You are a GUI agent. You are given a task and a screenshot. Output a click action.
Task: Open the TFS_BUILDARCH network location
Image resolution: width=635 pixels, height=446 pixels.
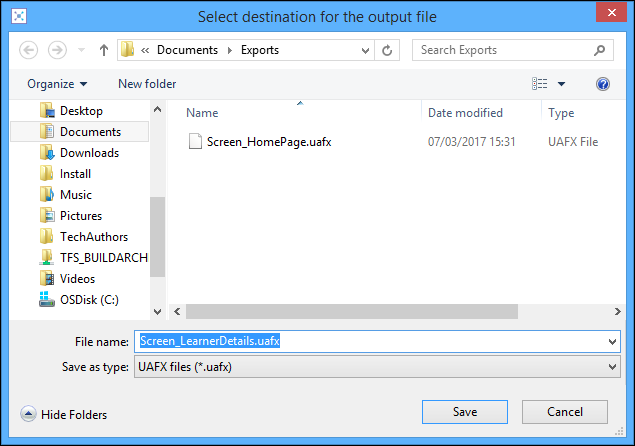tap(104, 258)
